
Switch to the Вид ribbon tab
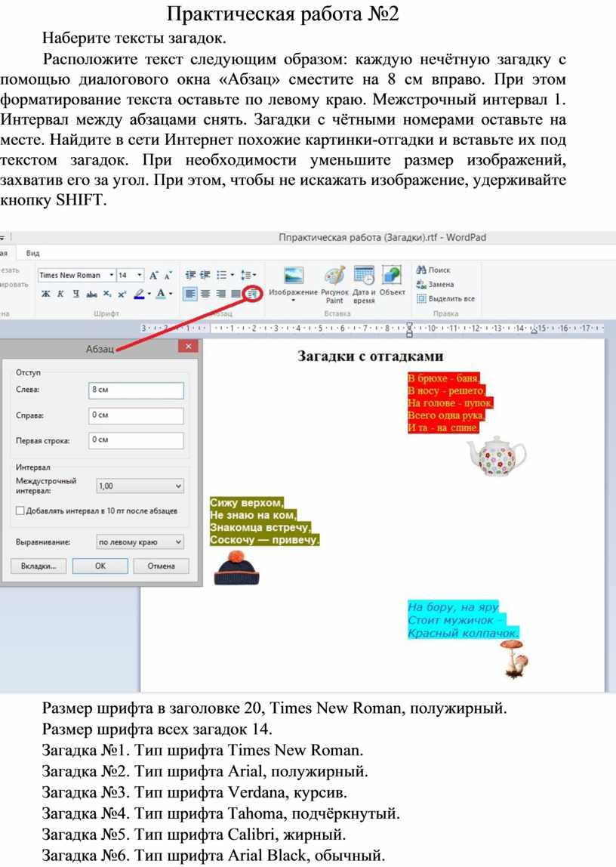[32, 253]
